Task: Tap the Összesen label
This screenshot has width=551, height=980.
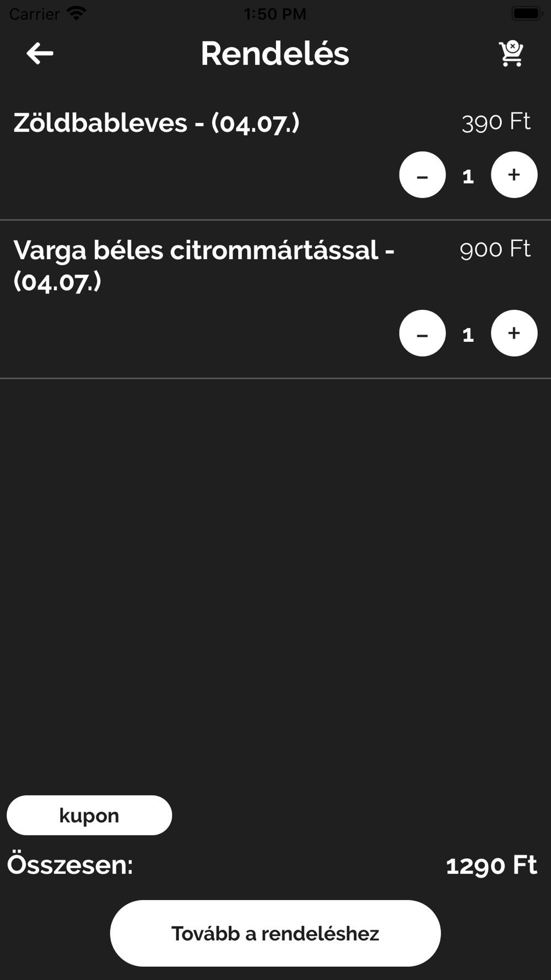Action: [70, 864]
